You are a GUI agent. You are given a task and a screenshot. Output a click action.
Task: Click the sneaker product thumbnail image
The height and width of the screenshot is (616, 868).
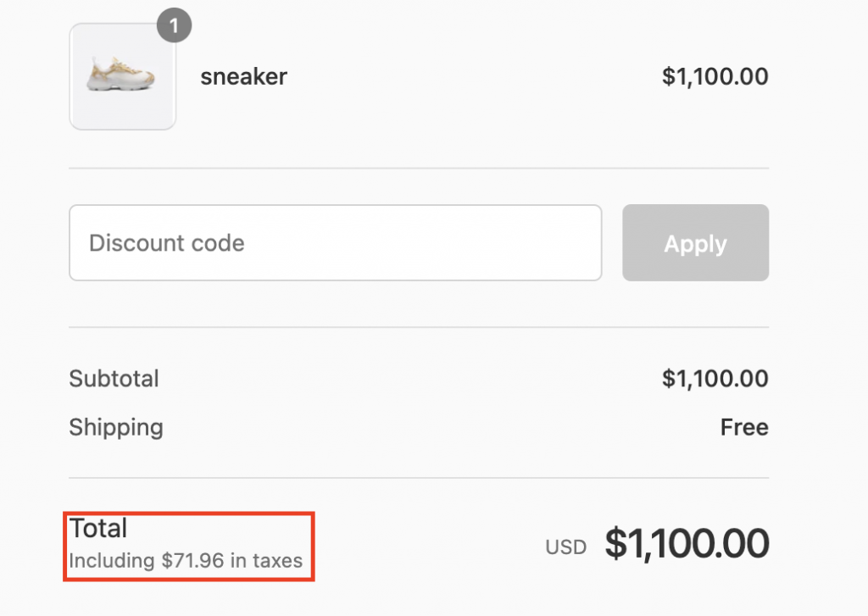(122, 77)
